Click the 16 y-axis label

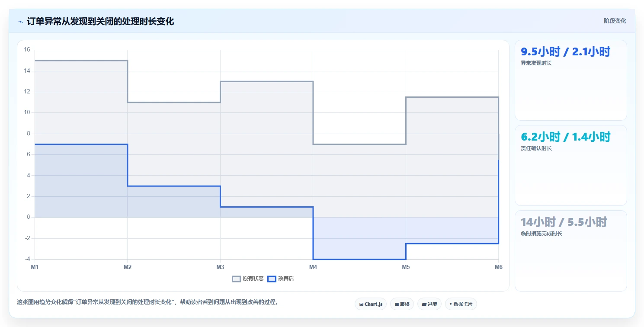click(x=27, y=50)
